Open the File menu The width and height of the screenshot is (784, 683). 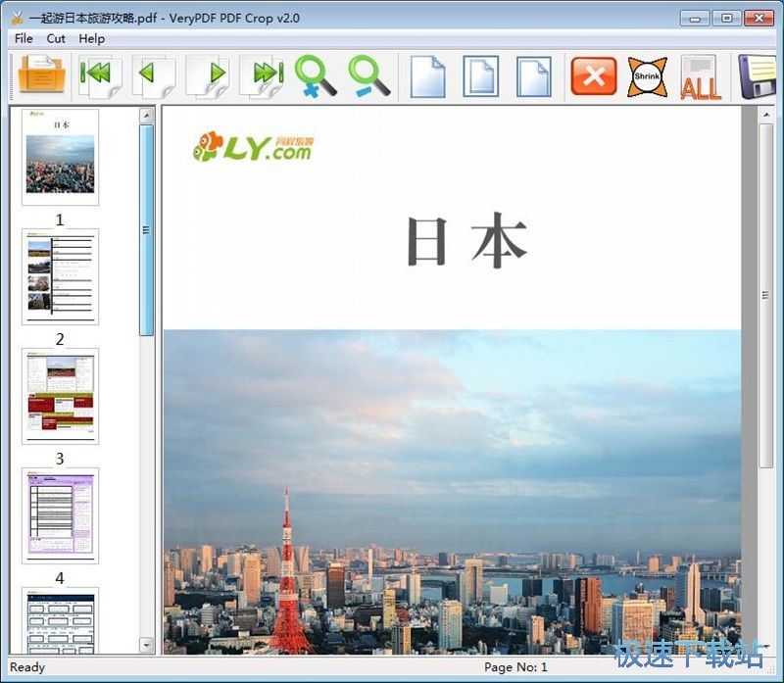coord(23,38)
